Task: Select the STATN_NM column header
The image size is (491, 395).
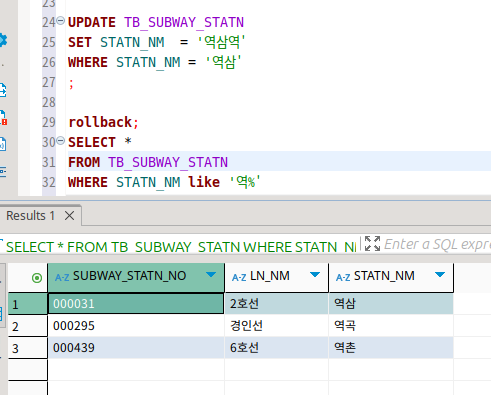Action: (x=391, y=277)
